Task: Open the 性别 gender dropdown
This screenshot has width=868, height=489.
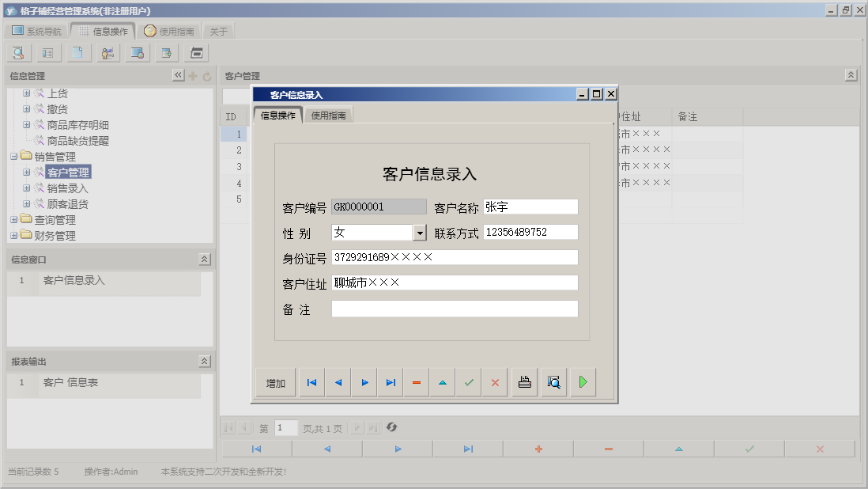Action: coord(420,232)
